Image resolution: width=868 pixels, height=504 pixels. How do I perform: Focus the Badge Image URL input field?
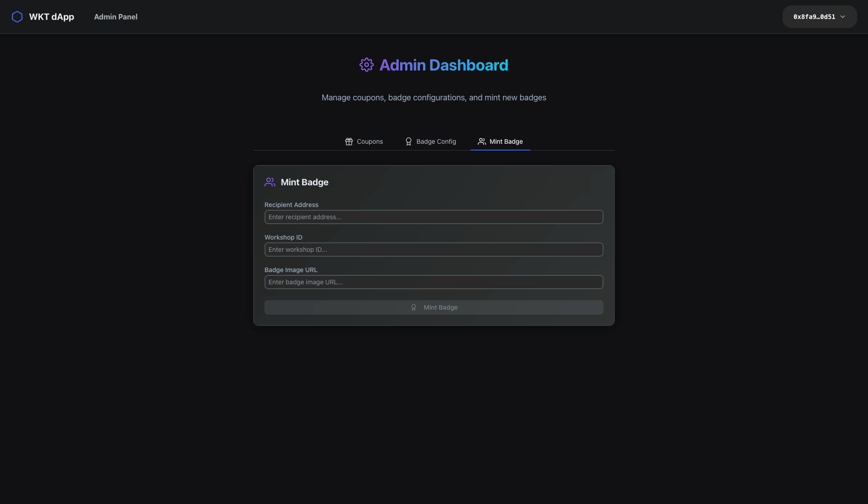pos(434,282)
